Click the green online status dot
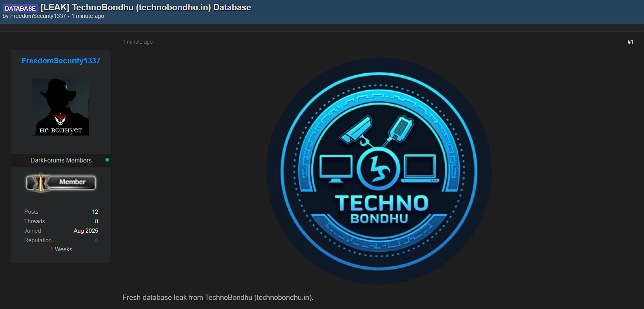This screenshot has width=644, height=309. [107, 160]
